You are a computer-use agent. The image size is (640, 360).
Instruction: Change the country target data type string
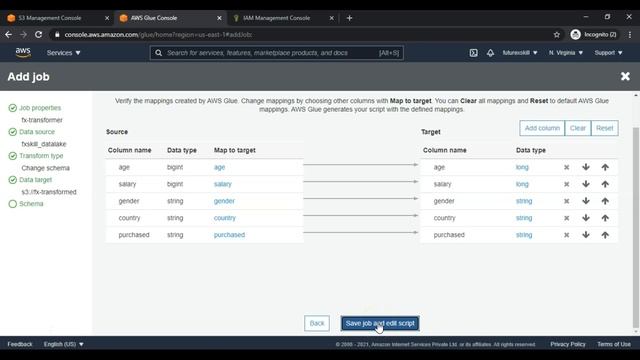point(524,218)
